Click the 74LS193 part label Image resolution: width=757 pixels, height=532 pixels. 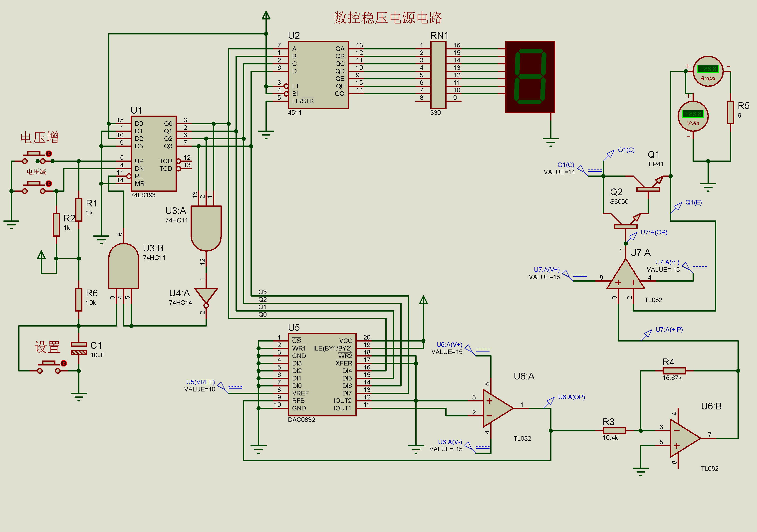coord(143,195)
